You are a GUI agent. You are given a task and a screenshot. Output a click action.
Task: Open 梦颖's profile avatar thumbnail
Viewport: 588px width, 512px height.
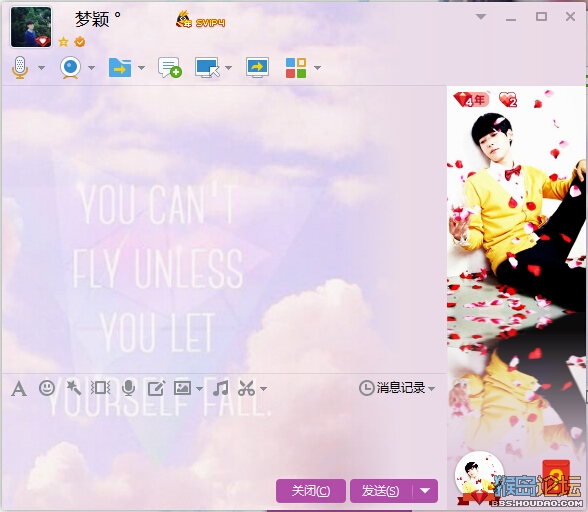tap(31, 27)
